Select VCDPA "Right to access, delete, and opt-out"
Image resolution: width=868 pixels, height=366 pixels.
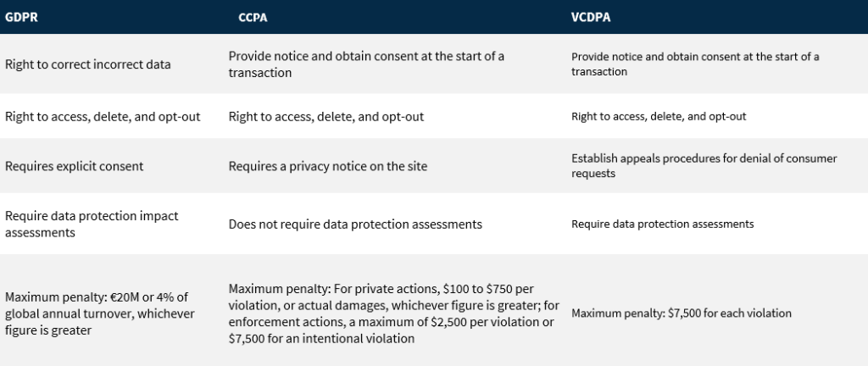[659, 117]
